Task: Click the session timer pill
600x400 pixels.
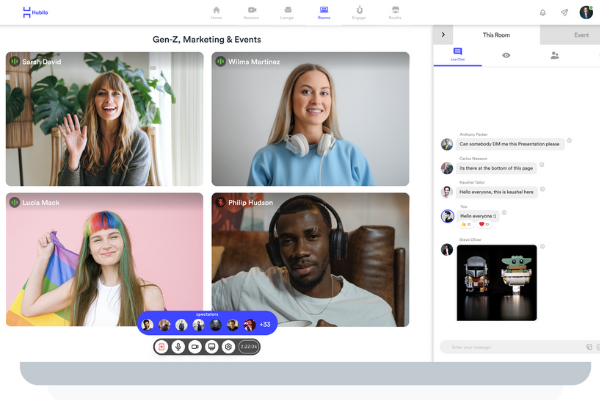Action: point(248,347)
